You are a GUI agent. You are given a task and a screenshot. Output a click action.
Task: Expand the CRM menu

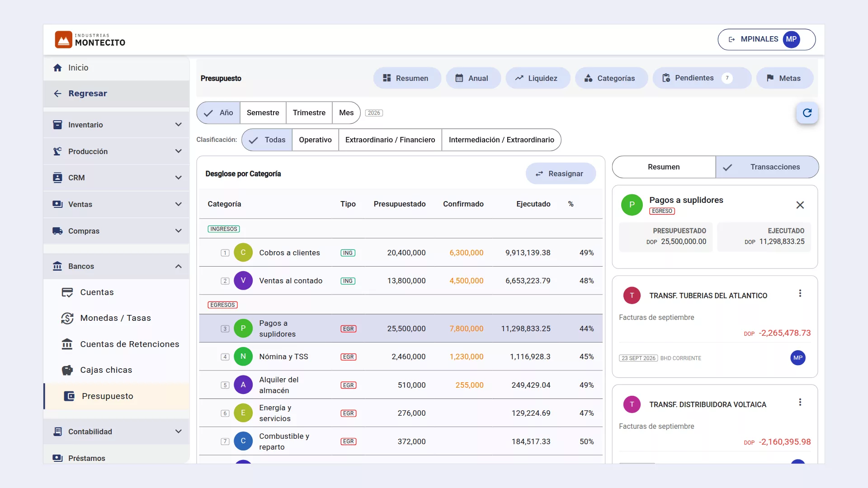coord(116,178)
